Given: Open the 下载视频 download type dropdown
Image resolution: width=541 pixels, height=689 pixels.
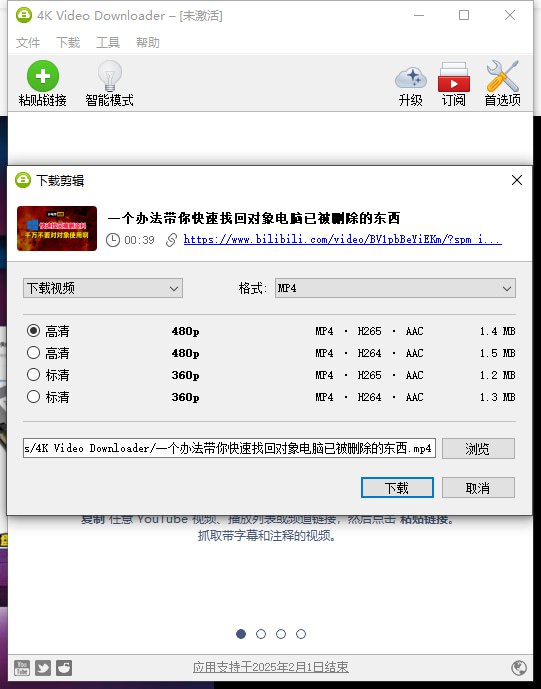Looking at the screenshot, I should (103, 288).
